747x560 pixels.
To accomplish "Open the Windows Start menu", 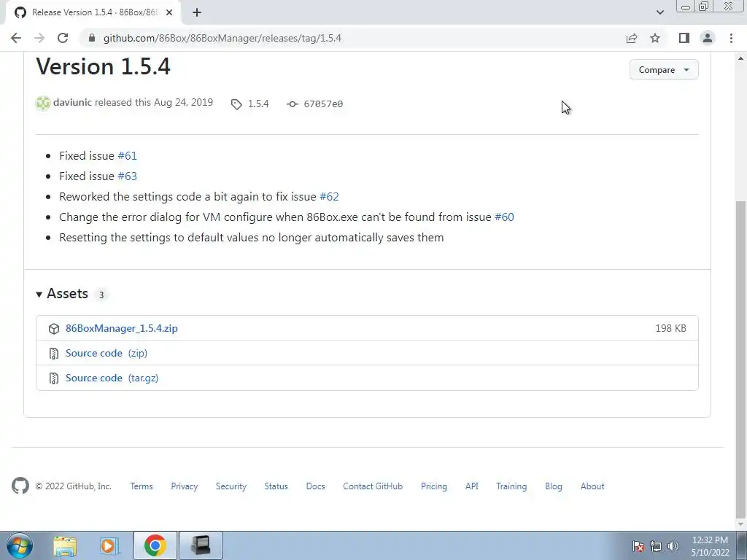I will (x=20, y=545).
